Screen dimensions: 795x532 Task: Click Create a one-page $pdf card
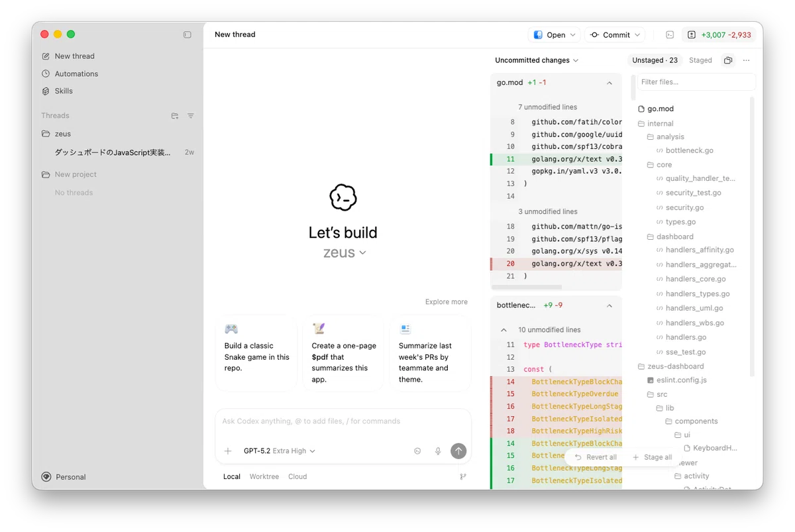(x=343, y=353)
